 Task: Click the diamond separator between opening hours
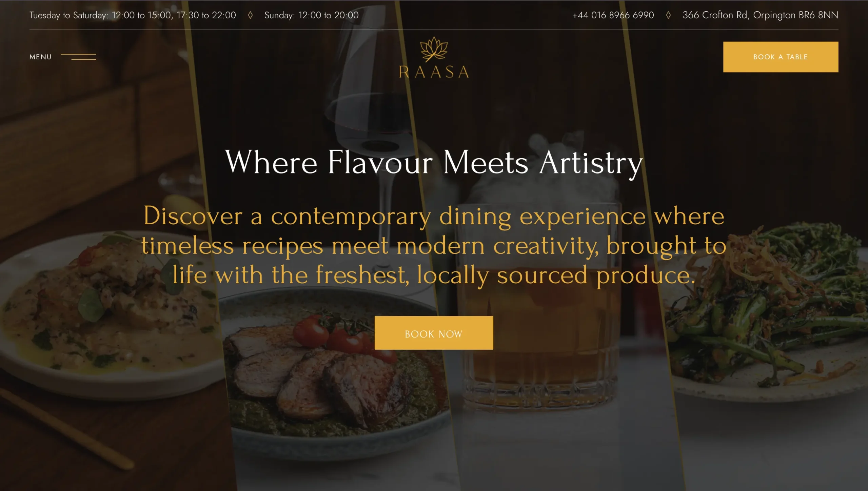250,15
